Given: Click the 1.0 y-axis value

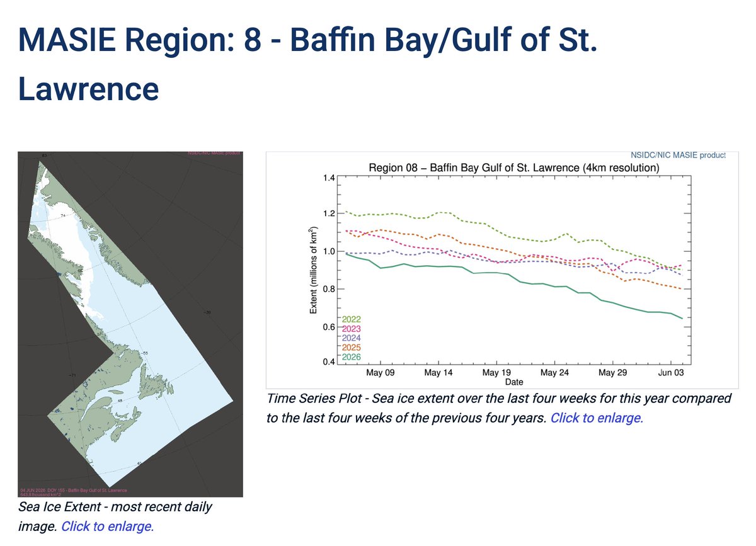Looking at the screenshot, I should click(328, 252).
